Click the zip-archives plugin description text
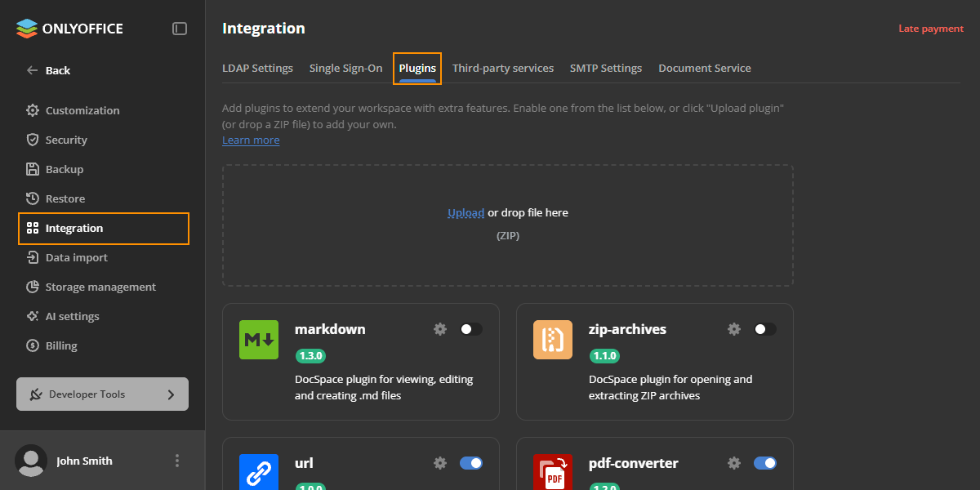980x490 pixels. (x=670, y=387)
